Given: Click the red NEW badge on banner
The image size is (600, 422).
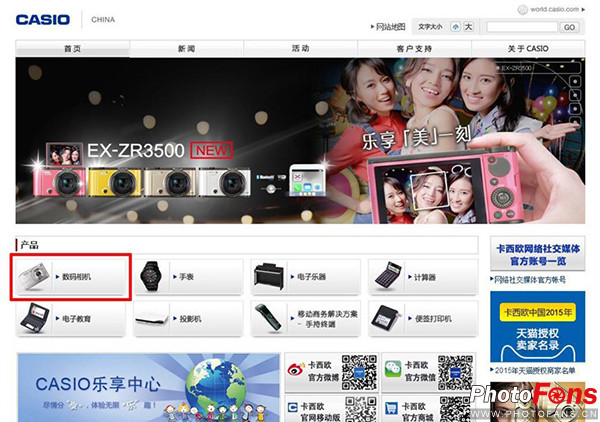Looking at the screenshot, I should (212, 150).
